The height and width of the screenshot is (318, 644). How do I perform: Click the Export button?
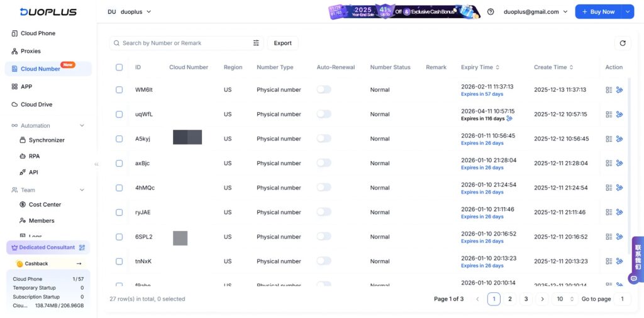282,43
